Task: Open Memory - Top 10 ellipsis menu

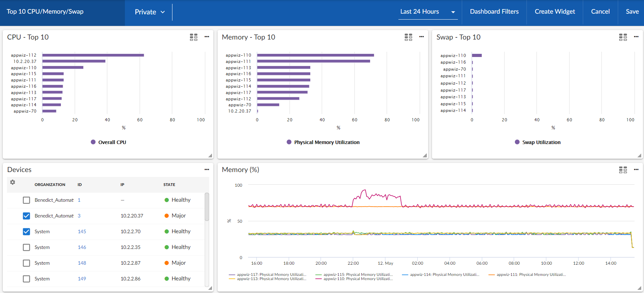Action: [422, 37]
